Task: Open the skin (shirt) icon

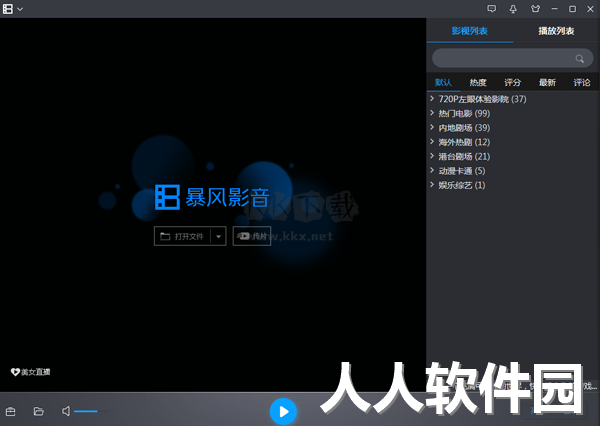Action: pos(535,9)
